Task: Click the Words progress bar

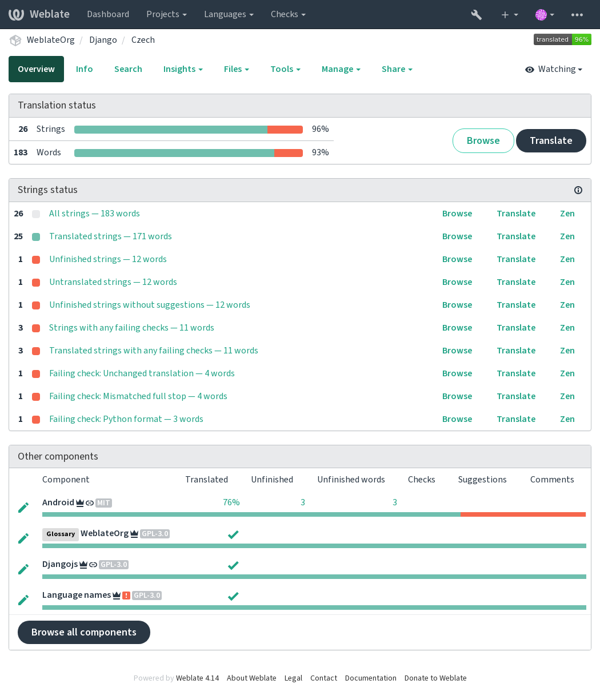Action: [189, 153]
